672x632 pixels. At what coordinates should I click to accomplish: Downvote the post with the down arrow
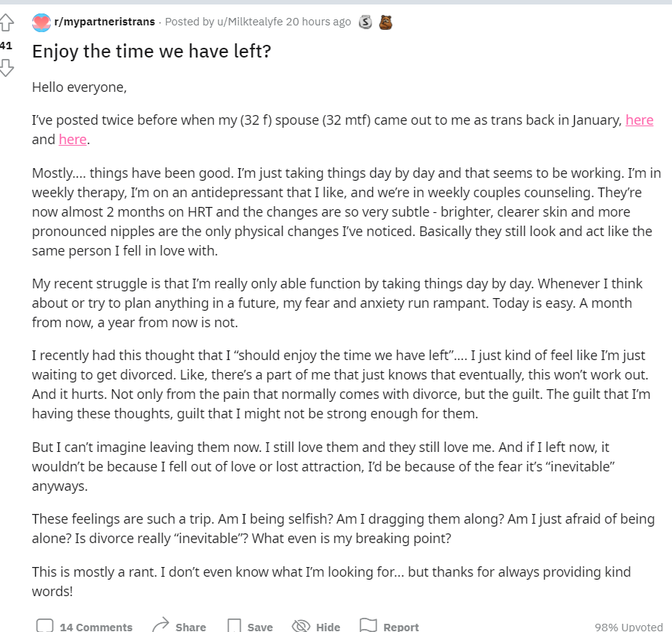pyautogui.click(x=7, y=68)
